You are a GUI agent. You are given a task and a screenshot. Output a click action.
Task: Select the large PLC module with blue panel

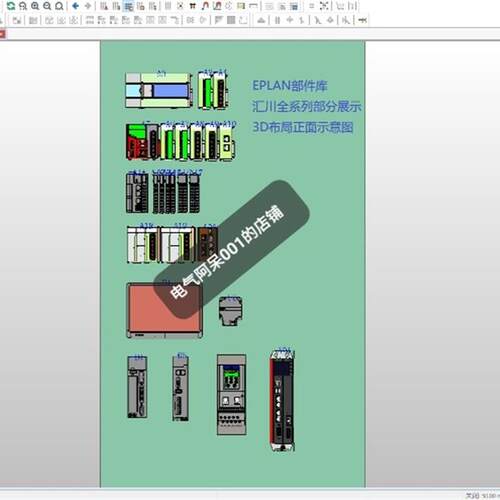pos(159,90)
